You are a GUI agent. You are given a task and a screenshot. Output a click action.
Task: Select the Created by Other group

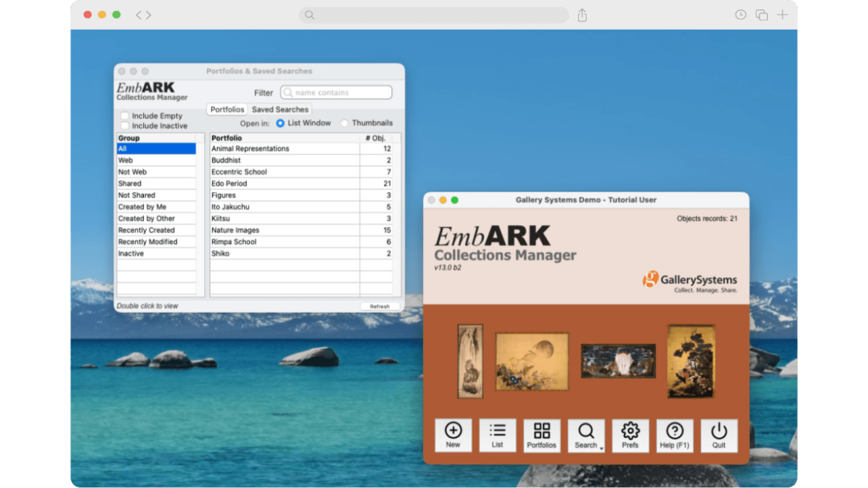pyautogui.click(x=156, y=219)
